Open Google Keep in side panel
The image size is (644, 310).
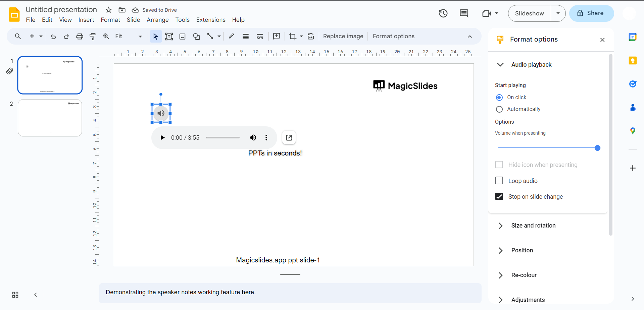coord(633,61)
